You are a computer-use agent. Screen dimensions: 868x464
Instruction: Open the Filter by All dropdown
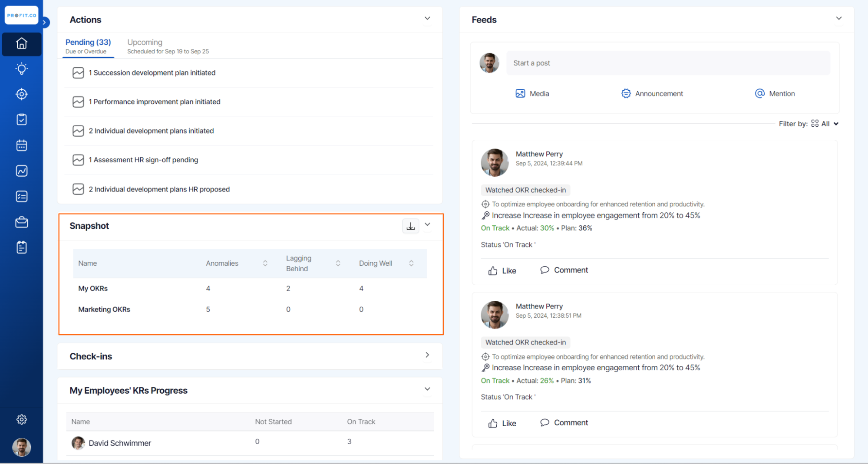[829, 124]
